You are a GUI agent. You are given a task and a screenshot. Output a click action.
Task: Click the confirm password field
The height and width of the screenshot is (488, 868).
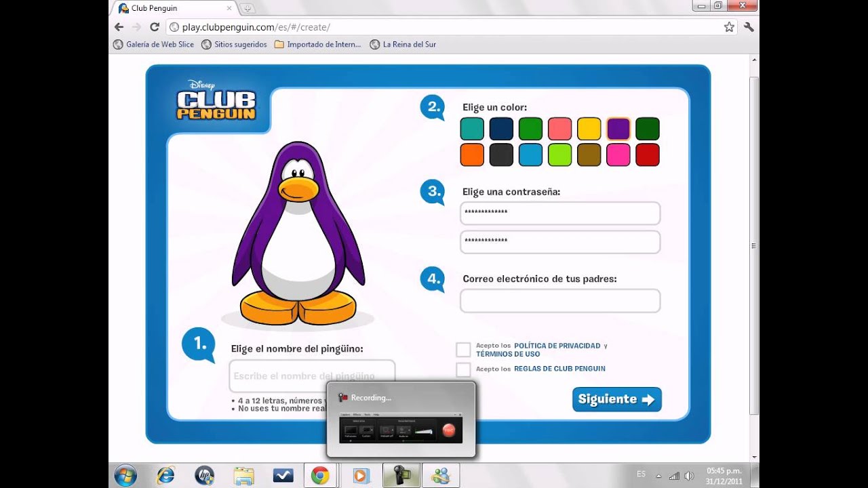[560, 242]
